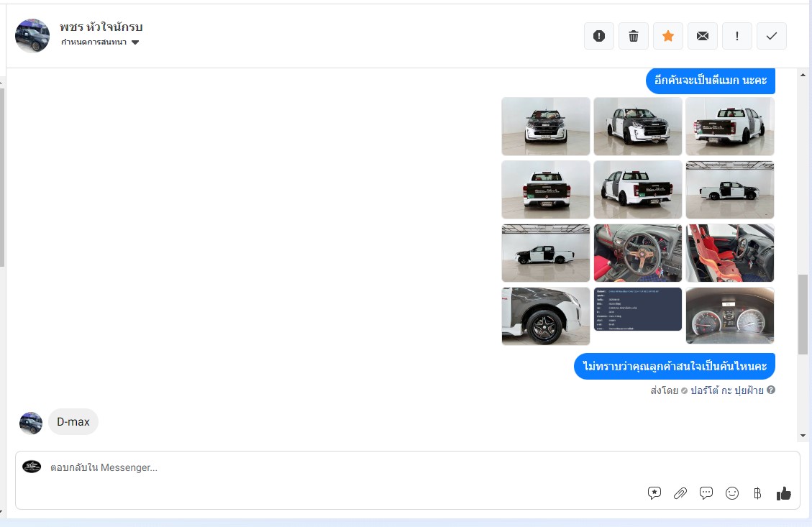
Task: Click page logo avatar in reply box
Action: click(x=32, y=467)
